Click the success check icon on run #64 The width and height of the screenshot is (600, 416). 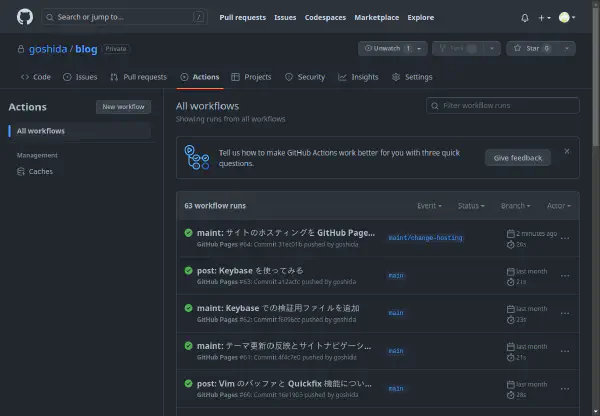[x=188, y=233]
